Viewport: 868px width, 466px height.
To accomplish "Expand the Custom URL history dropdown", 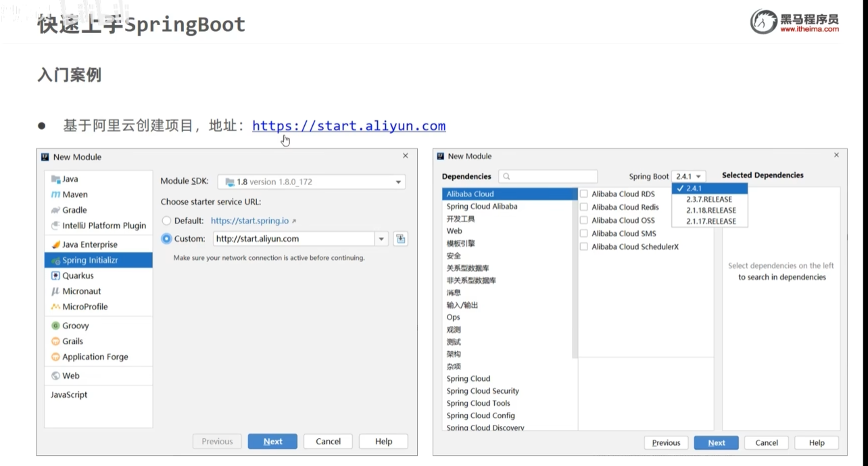I will [382, 238].
